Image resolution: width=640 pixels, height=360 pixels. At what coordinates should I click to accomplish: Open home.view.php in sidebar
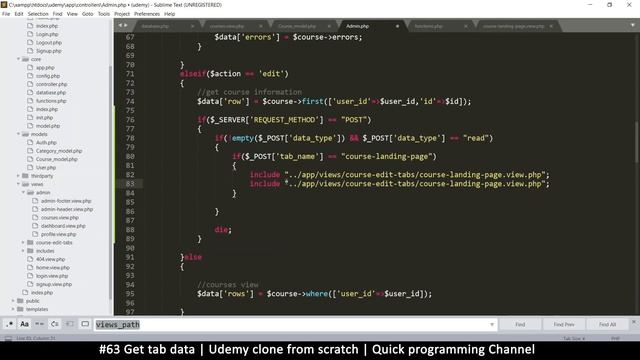coord(53,267)
